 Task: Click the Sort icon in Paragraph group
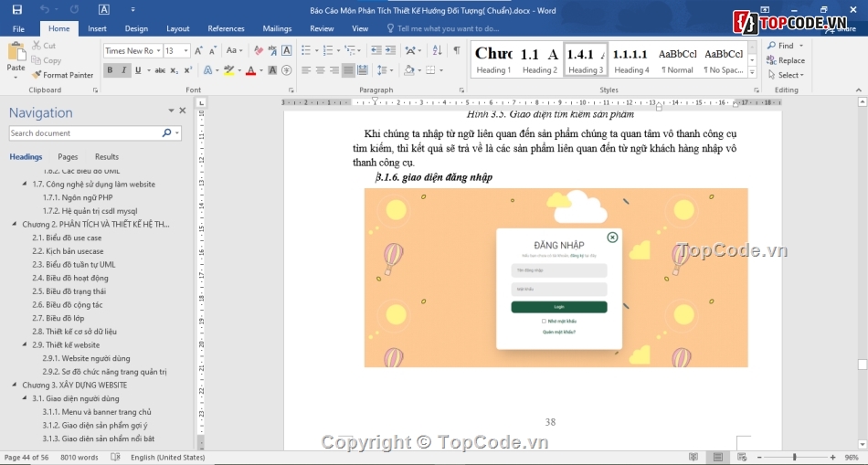click(x=435, y=50)
